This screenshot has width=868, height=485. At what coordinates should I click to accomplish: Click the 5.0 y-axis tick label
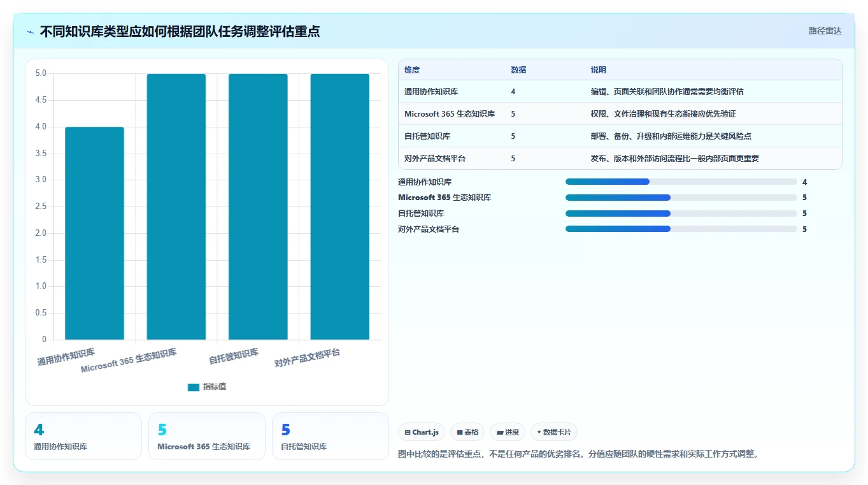tap(41, 73)
